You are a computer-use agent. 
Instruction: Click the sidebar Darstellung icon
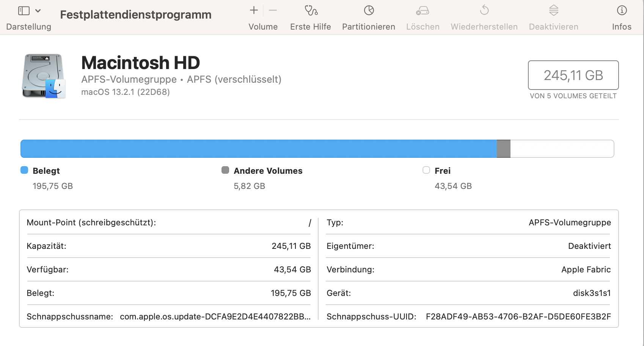click(x=24, y=11)
